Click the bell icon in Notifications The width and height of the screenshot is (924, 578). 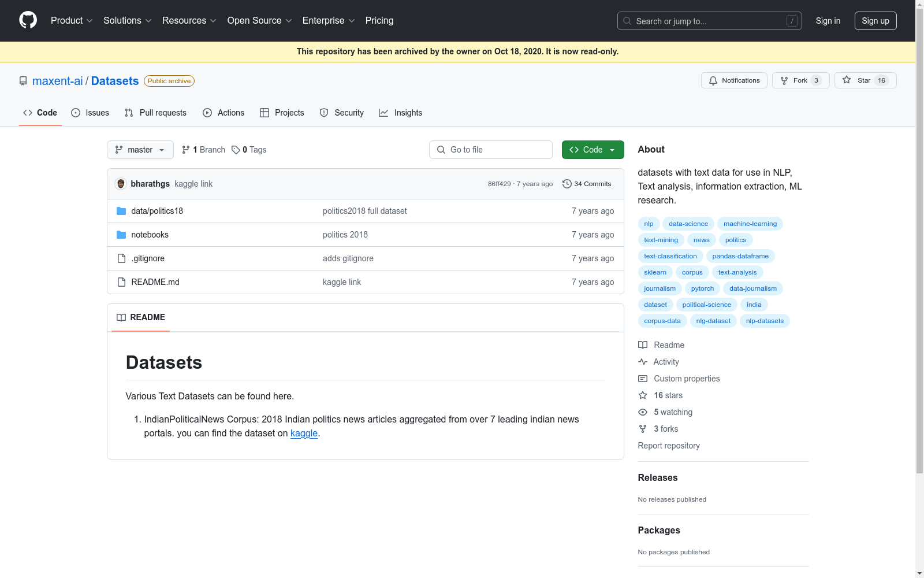pos(713,81)
